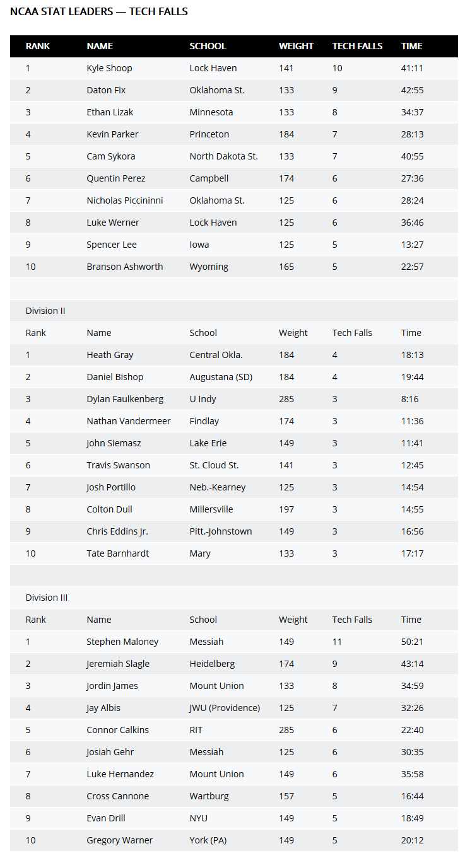Click the NAME column header
470x868 pixels.
tap(100, 46)
